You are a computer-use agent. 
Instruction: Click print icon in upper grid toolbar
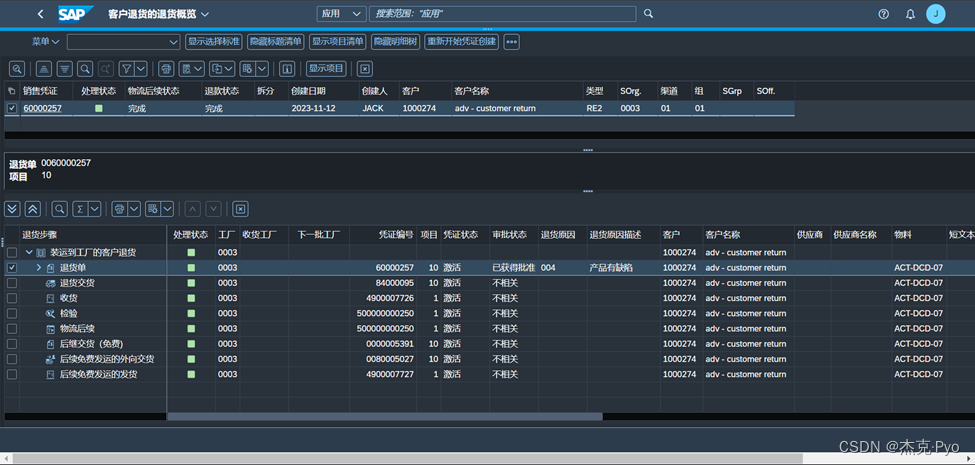point(165,68)
